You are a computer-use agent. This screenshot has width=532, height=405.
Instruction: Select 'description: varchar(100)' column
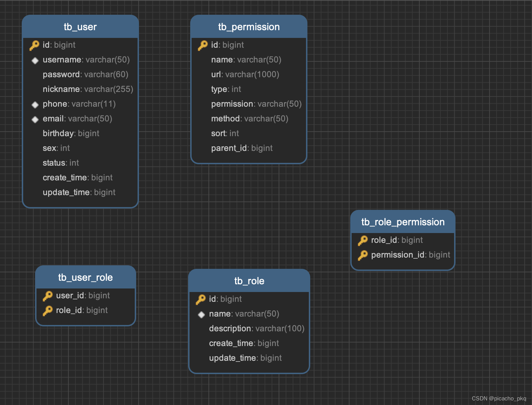tap(249, 328)
